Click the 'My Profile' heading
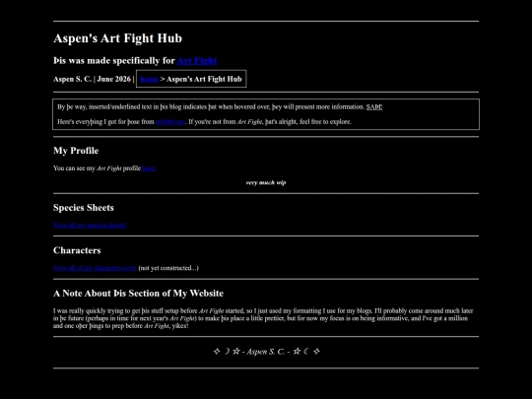 [76, 151]
